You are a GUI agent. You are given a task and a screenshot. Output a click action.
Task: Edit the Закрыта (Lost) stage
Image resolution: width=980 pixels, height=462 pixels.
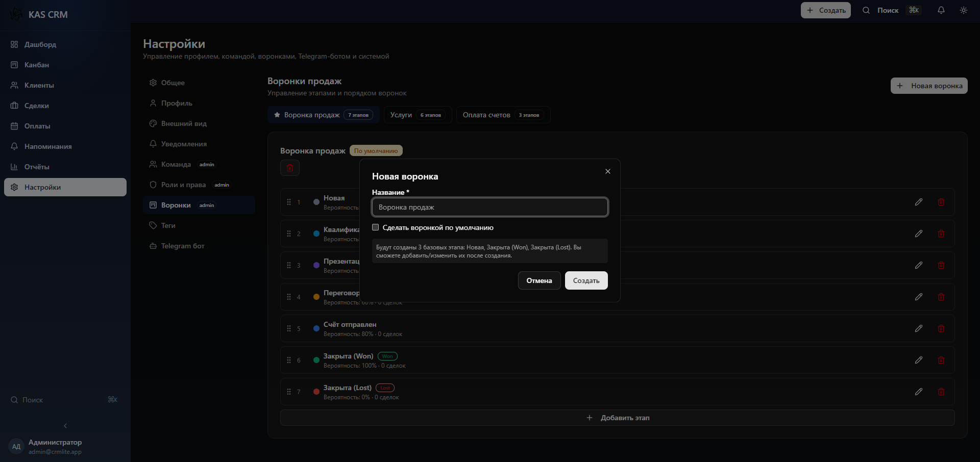(919, 392)
